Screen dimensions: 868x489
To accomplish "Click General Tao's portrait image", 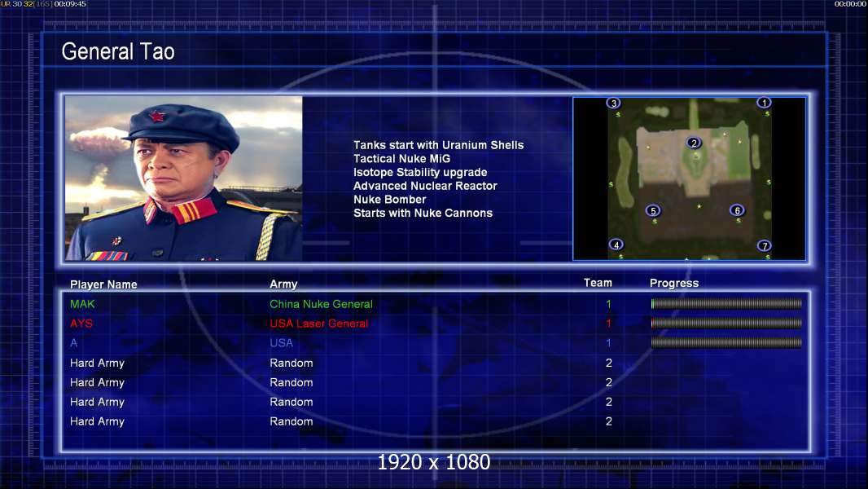I will [184, 178].
